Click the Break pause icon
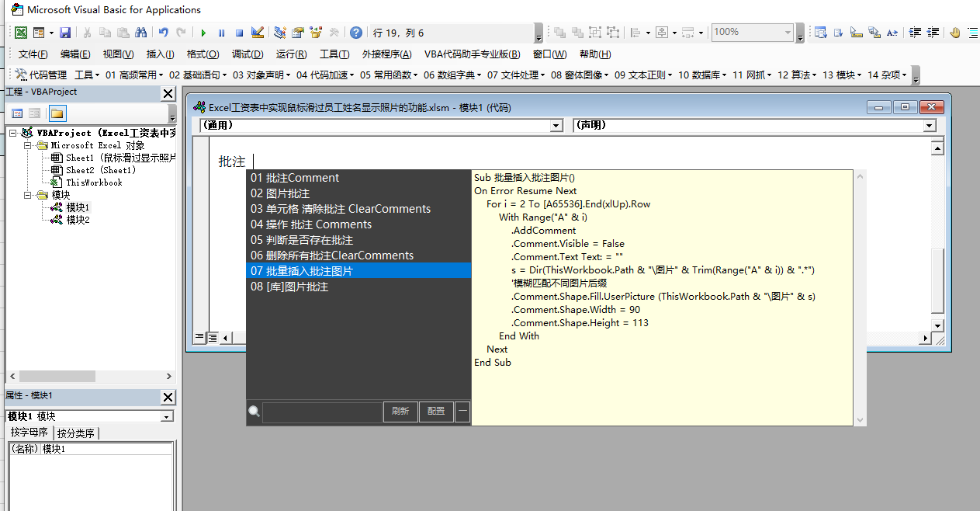 221,33
